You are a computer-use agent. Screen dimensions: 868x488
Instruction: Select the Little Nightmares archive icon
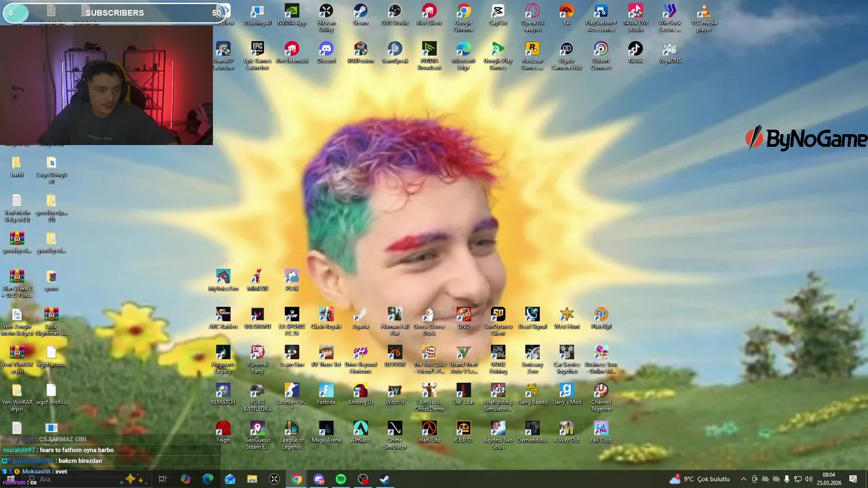tap(52, 322)
